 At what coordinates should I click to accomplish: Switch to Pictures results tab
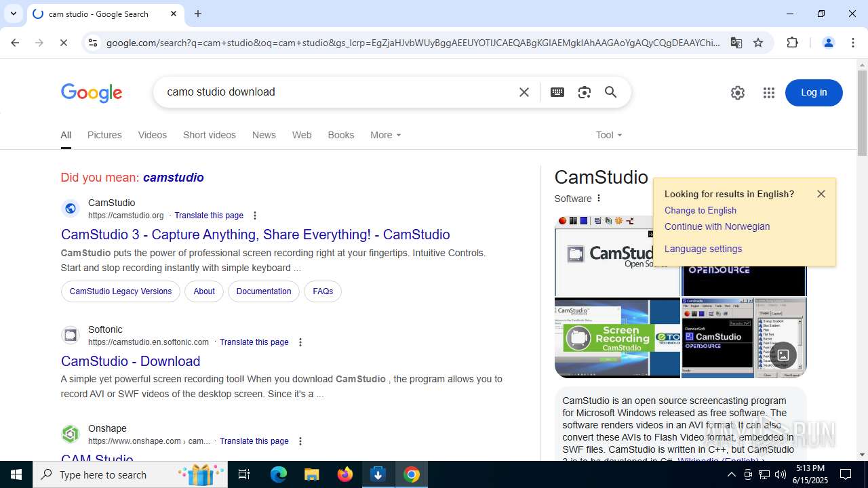pos(104,135)
